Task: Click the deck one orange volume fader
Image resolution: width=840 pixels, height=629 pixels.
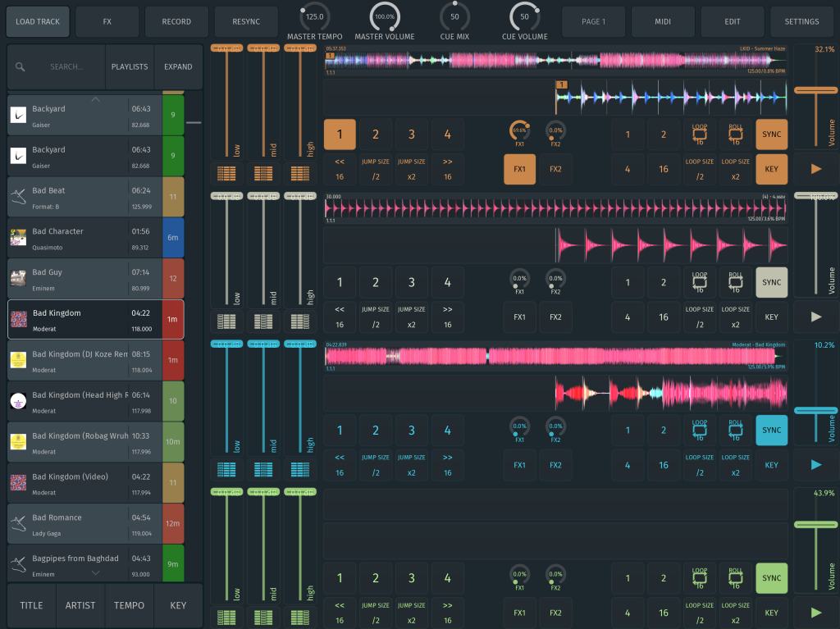Action: click(x=815, y=89)
